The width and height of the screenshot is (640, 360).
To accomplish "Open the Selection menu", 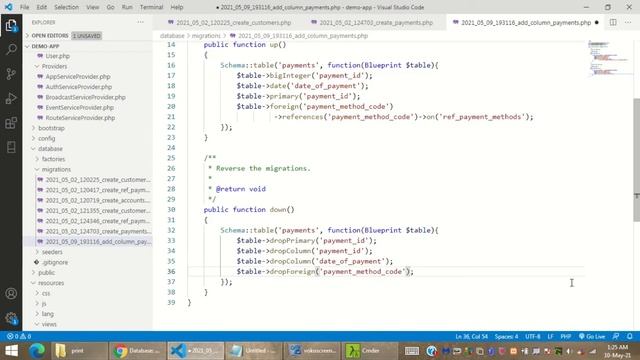I will coord(66,7).
